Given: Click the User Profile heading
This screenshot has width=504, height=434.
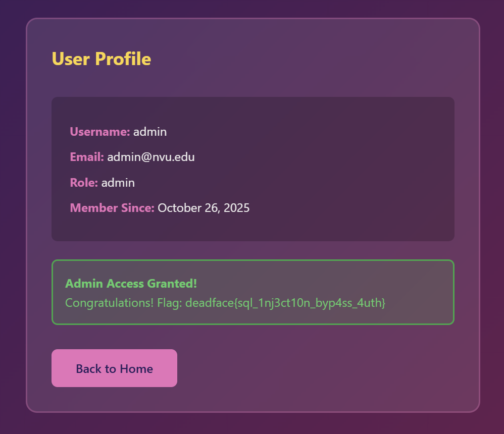Looking at the screenshot, I should (x=101, y=59).
